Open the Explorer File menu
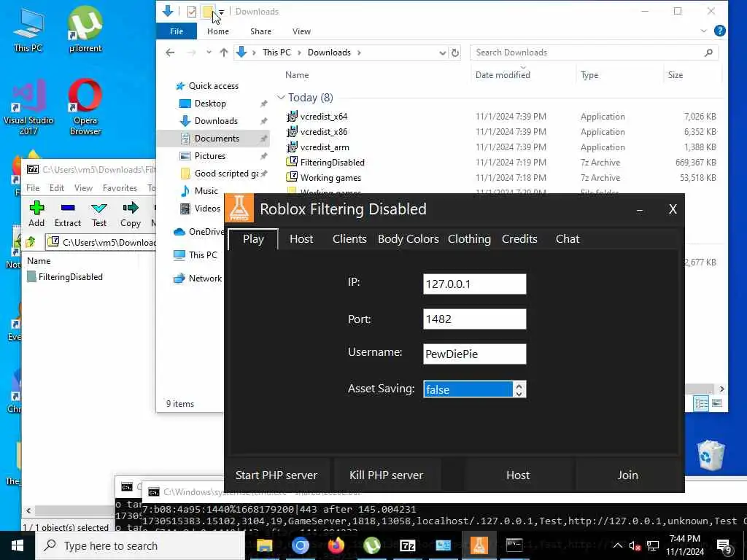Image resolution: width=747 pixels, height=560 pixels. [177, 31]
